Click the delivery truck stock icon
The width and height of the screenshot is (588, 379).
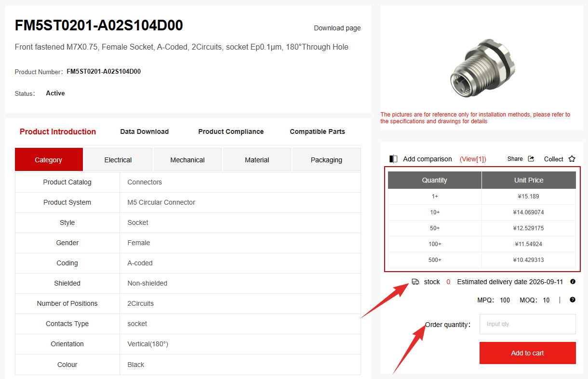coord(415,282)
